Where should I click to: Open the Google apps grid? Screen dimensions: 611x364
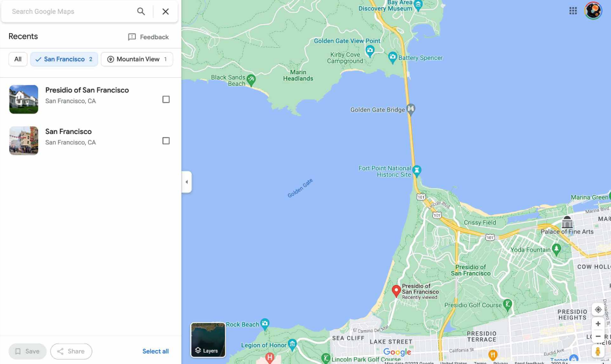tap(573, 11)
